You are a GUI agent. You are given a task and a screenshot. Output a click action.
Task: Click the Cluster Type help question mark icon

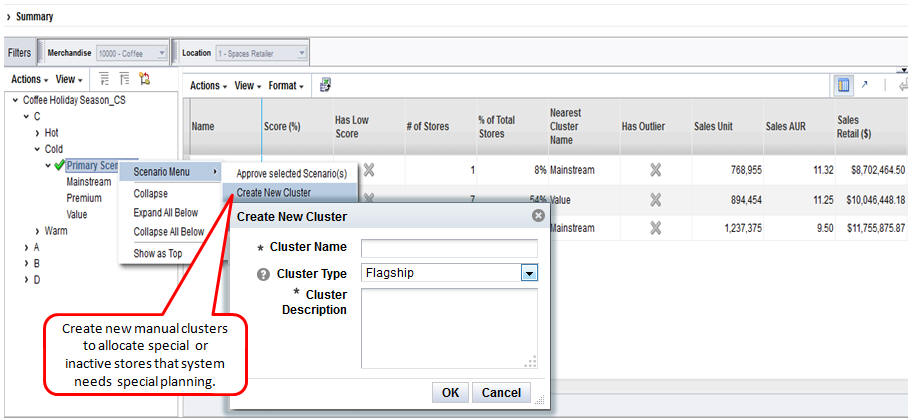tap(263, 274)
